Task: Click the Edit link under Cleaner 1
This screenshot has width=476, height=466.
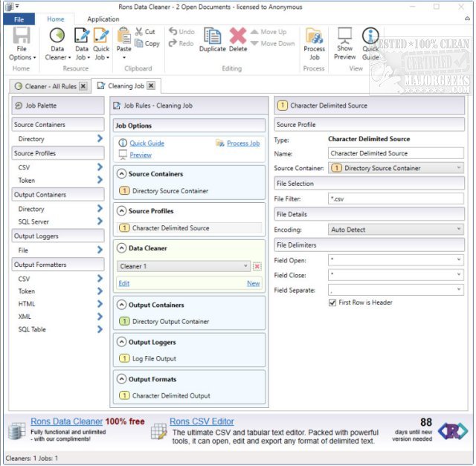Action: pos(124,283)
